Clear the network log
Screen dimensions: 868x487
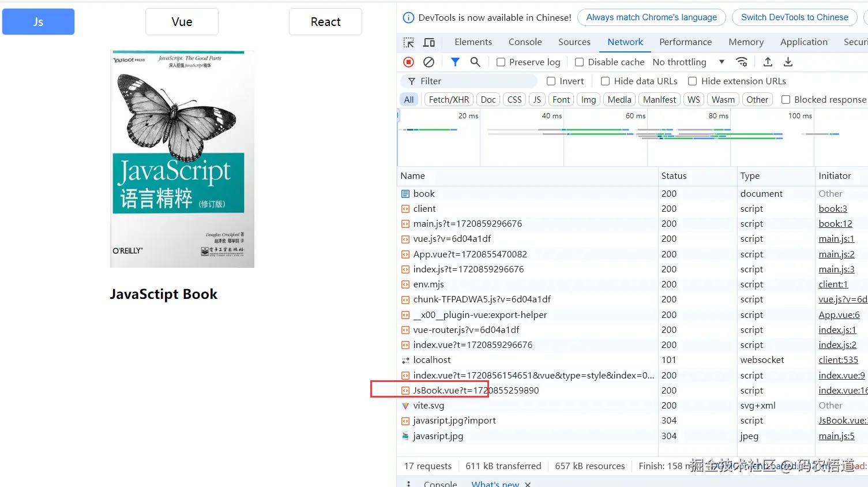(x=429, y=62)
